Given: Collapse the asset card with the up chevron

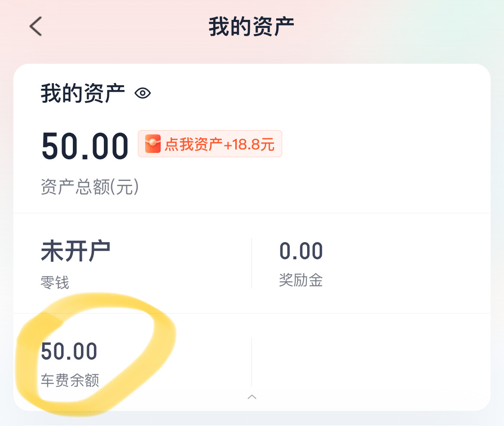Looking at the screenshot, I should click(x=252, y=397).
